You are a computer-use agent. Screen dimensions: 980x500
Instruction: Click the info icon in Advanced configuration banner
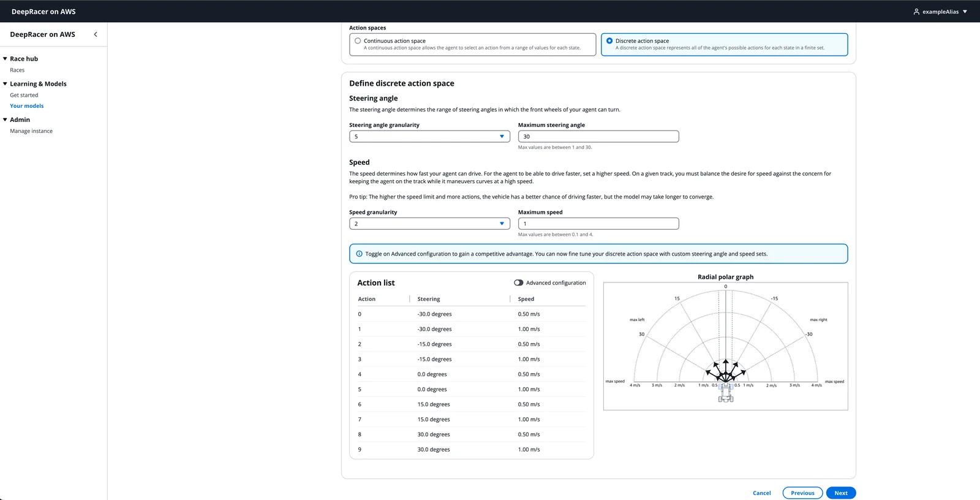359,254
